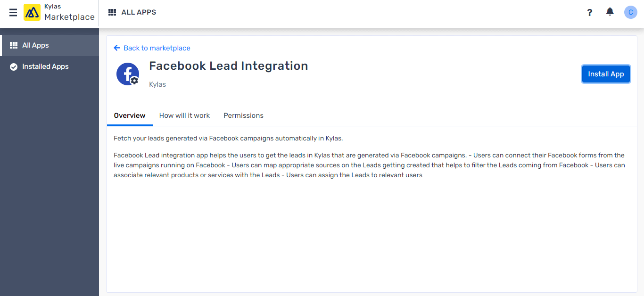Open the user profile avatar C
Image resolution: width=644 pixels, height=296 pixels.
630,12
